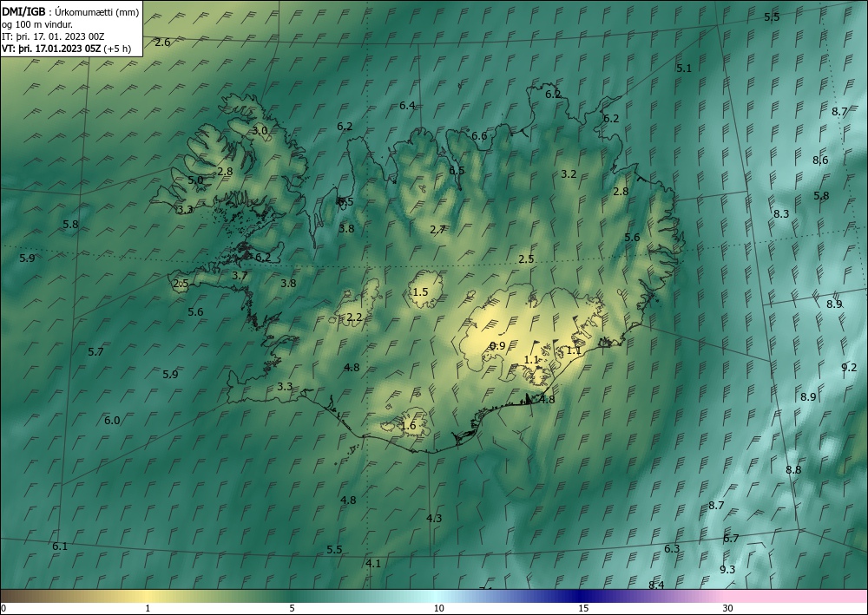
Task: Click the map value 4.3
Action: tap(434, 518)
